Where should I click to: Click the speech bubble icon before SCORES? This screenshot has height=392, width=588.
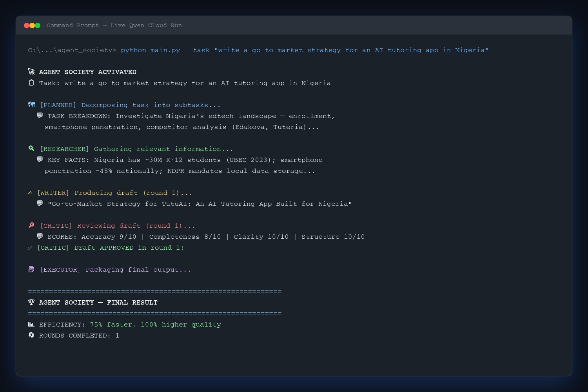[x=40, y=236]
